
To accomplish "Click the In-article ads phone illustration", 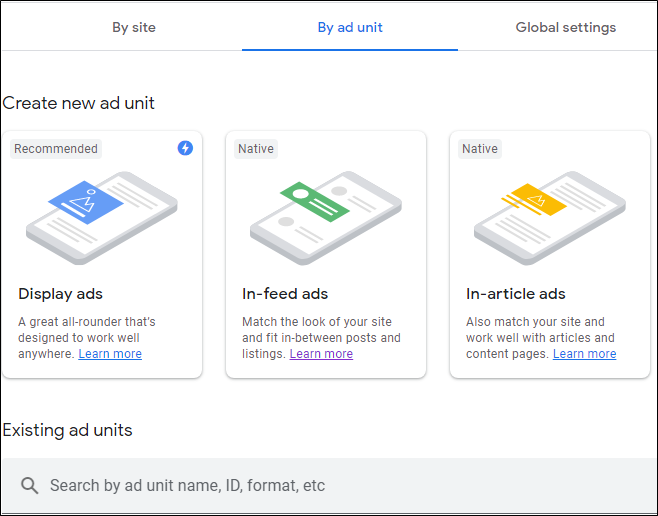I will (x=550, y=218).
